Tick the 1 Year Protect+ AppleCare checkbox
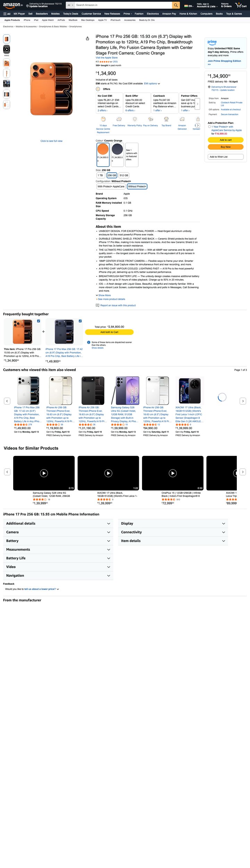The height and width of the screenshot is (868, 250). (x=209, y=127)
